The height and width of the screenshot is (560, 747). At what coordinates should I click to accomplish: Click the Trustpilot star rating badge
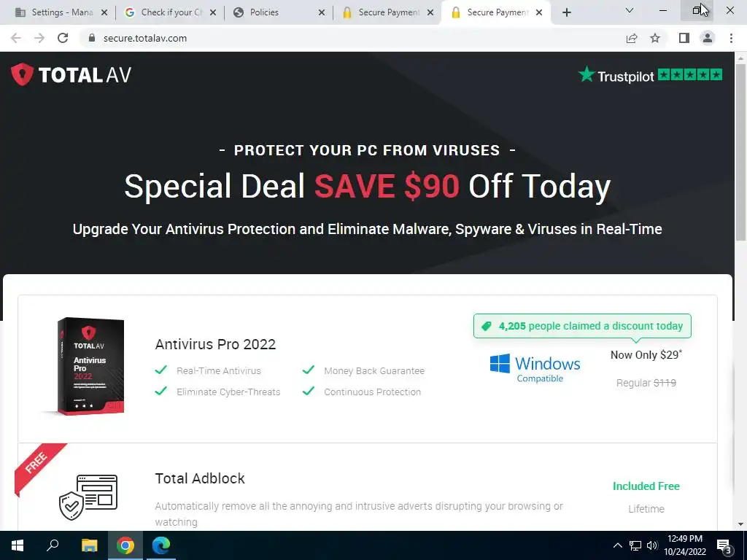point(650,75)
